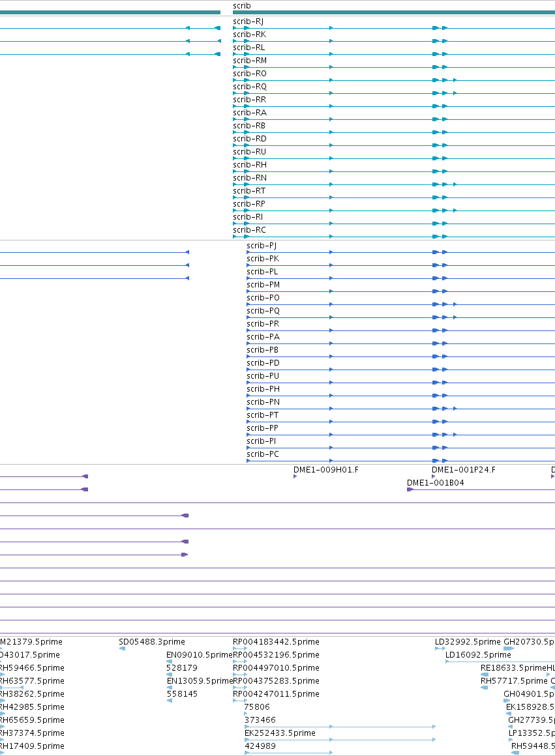Screen dimensions: 555x756
Task: Choose transcript scrib-RQ
Action: tap(250, 86)
